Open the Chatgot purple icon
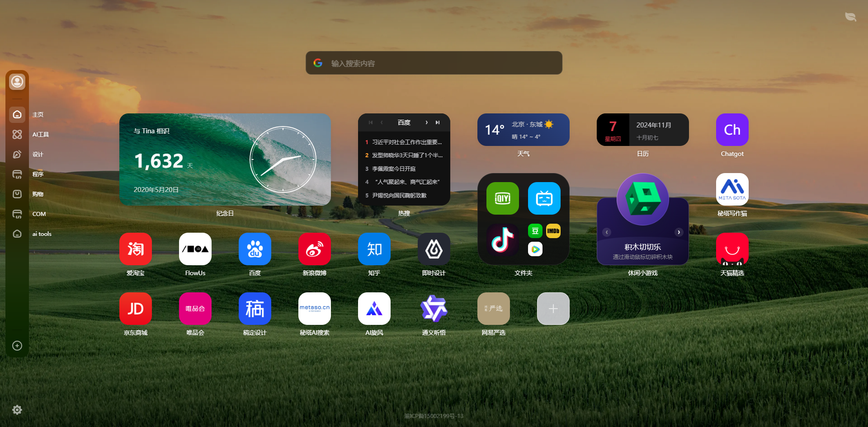Screen dimensions: 868x427 tap(732, 130)
